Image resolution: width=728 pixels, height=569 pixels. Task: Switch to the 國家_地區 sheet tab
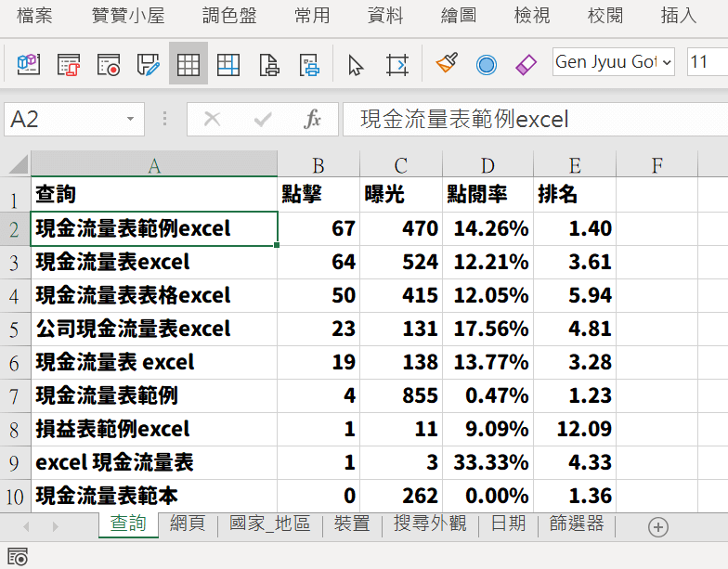click(x=269, y=524)
